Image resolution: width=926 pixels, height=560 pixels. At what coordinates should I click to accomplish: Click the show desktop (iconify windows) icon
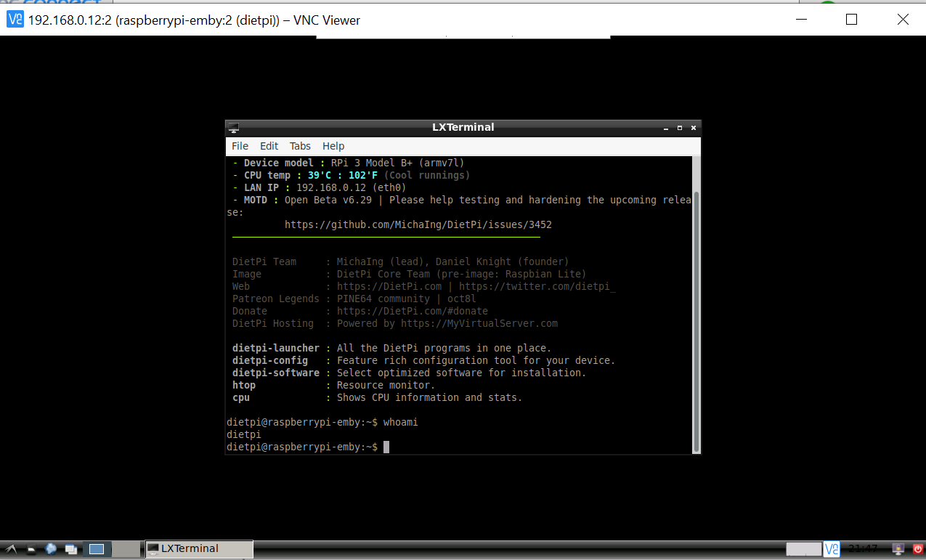click(x=70, y=549)
